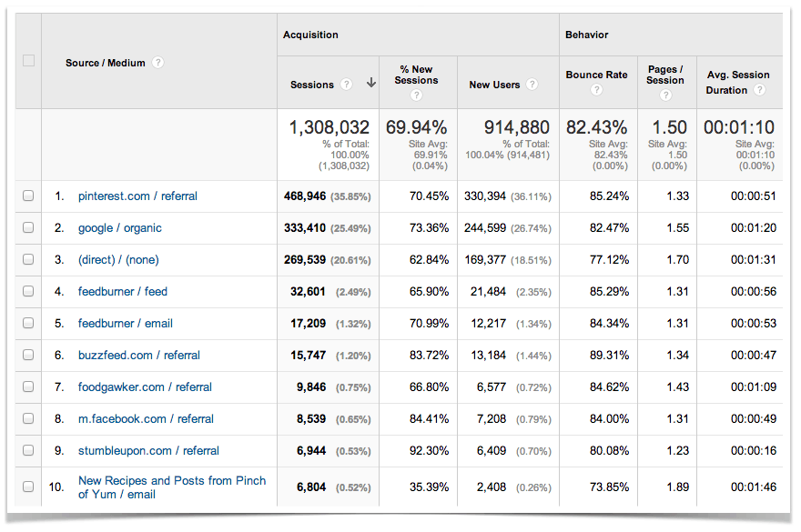Click help icon under Pages / Session

(x=665, y=95)
